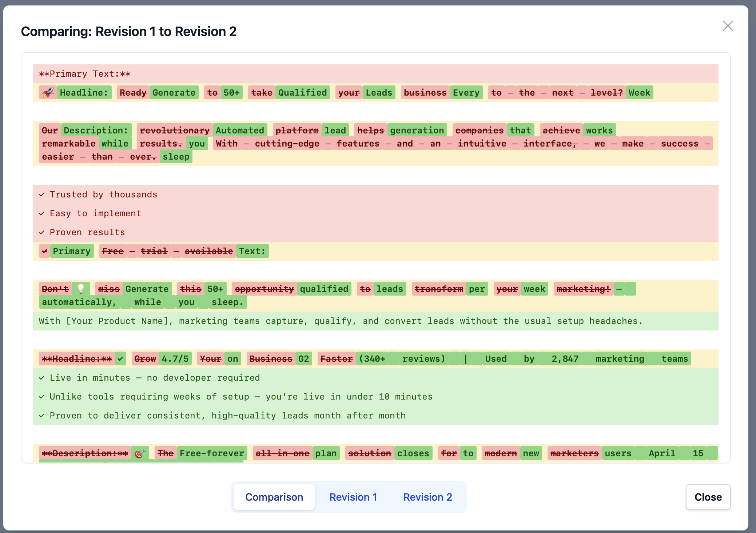Click added word Generate in headline
The height and width of the screenshot is (533, 756).
(174, 93)
